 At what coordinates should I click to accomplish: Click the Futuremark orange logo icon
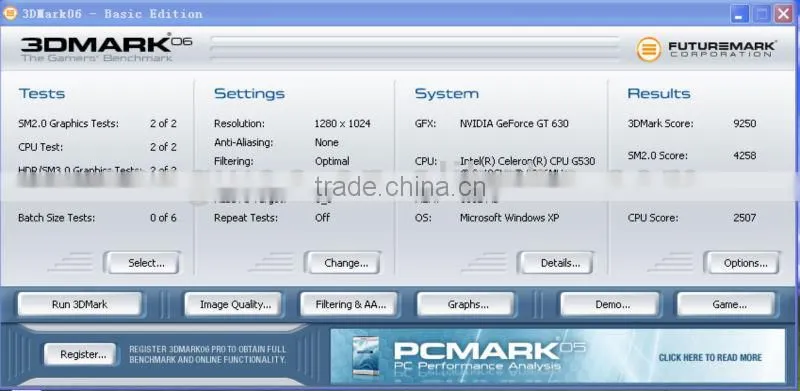click(648, 50)
